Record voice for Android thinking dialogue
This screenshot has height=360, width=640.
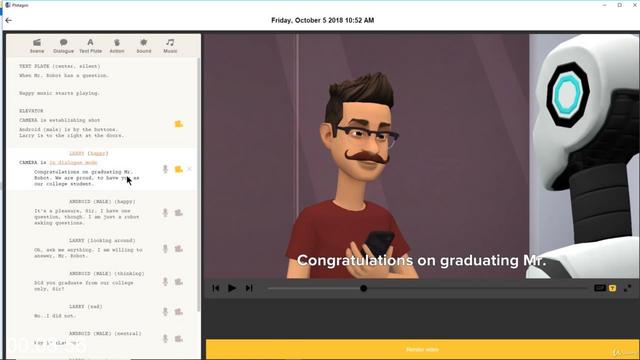click(165, 282)
